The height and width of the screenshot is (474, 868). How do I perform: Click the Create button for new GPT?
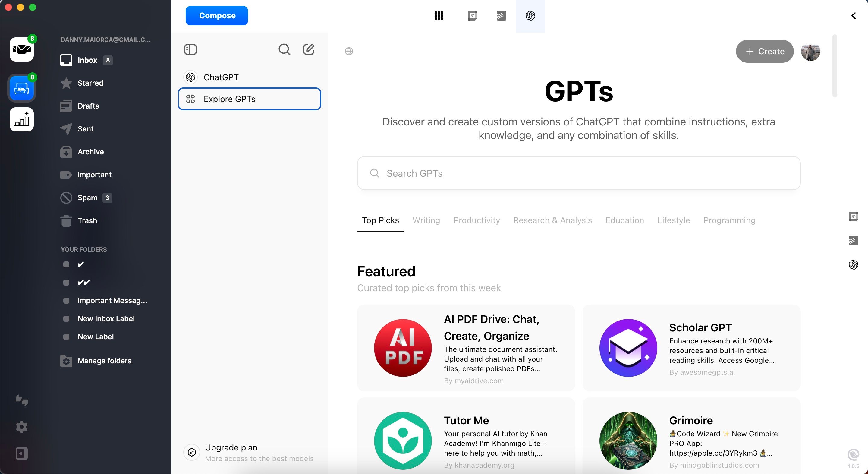click(x=765, y=51)
